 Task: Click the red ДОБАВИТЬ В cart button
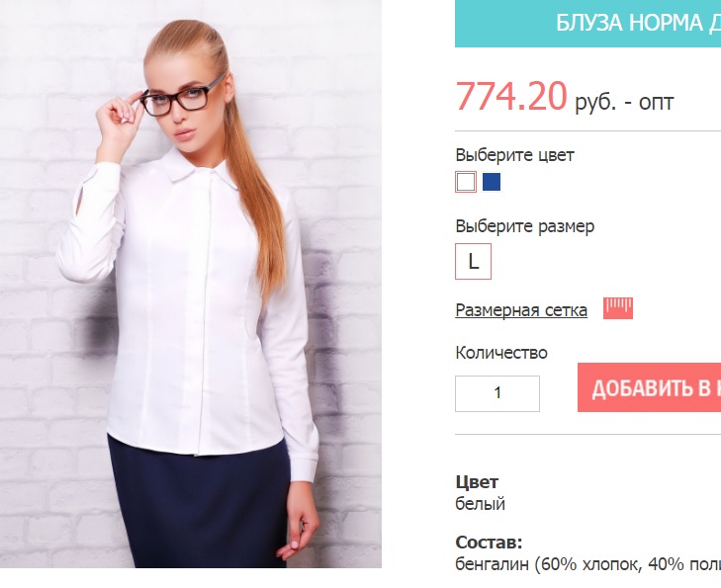(649, 387)
